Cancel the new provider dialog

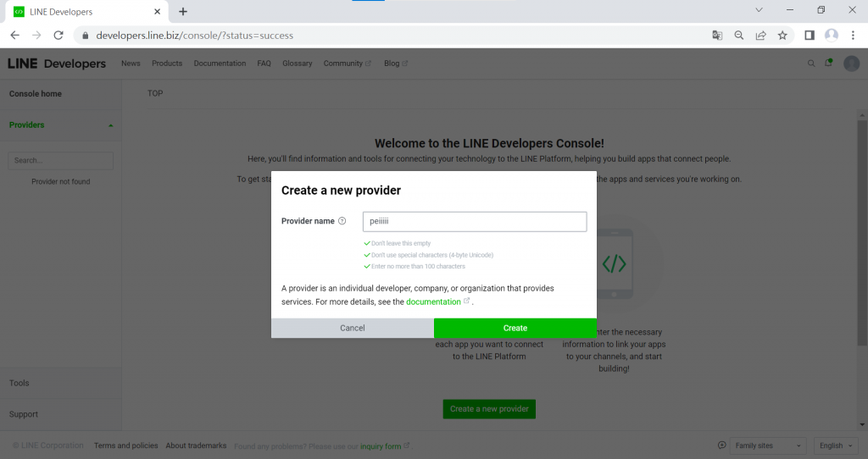352,328
